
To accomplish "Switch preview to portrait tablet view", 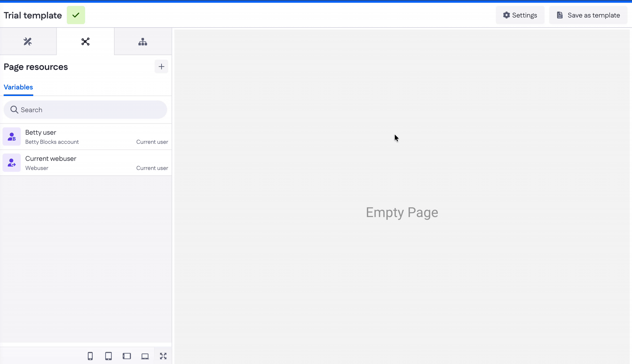I will [109, 356].
